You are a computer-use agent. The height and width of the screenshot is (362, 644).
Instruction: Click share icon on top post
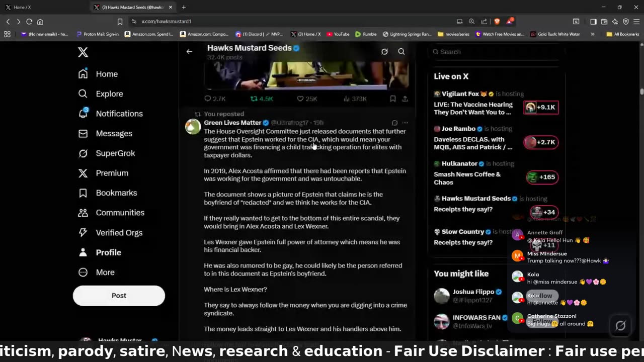[x=405, y=99]
